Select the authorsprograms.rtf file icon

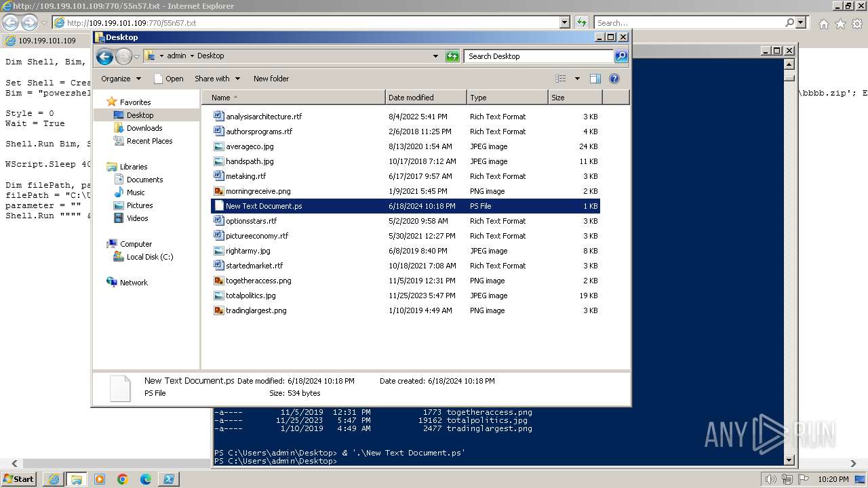[x=218, y=131]
